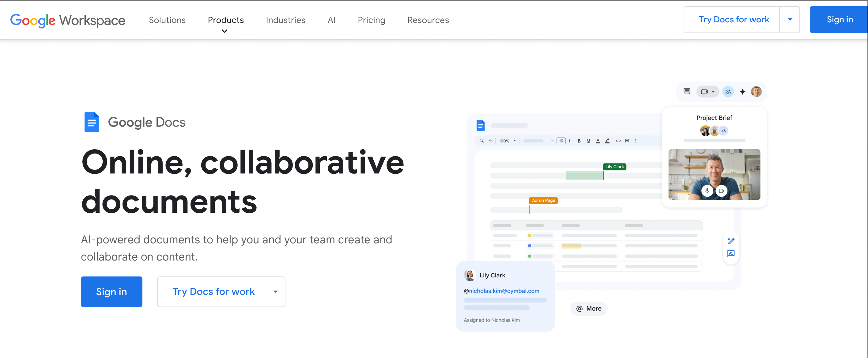Click the search magnifier in mock toolbar

click(481, 141)
